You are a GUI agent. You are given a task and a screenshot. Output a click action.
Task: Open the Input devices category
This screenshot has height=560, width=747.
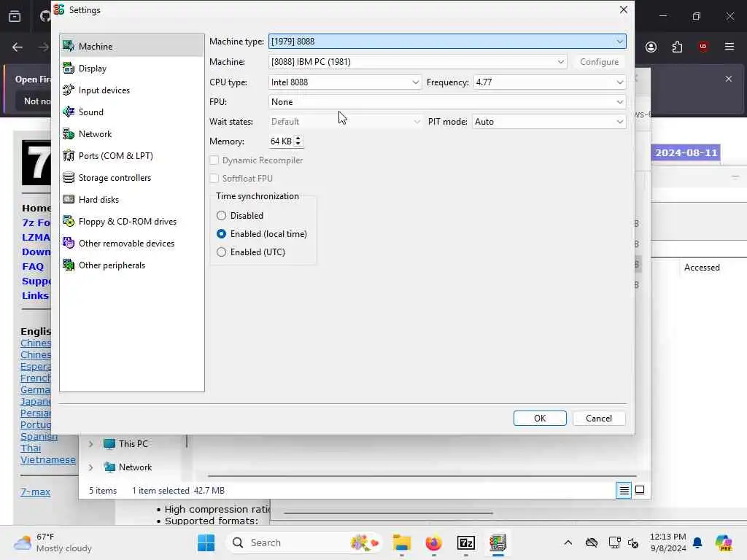[x=132, y=90]
